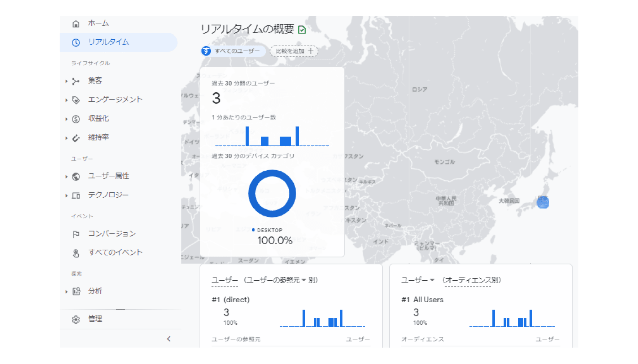Click the users-per-minute bar chart
Viewport: 638px width, 364px height.
click(x=272, y=136)
